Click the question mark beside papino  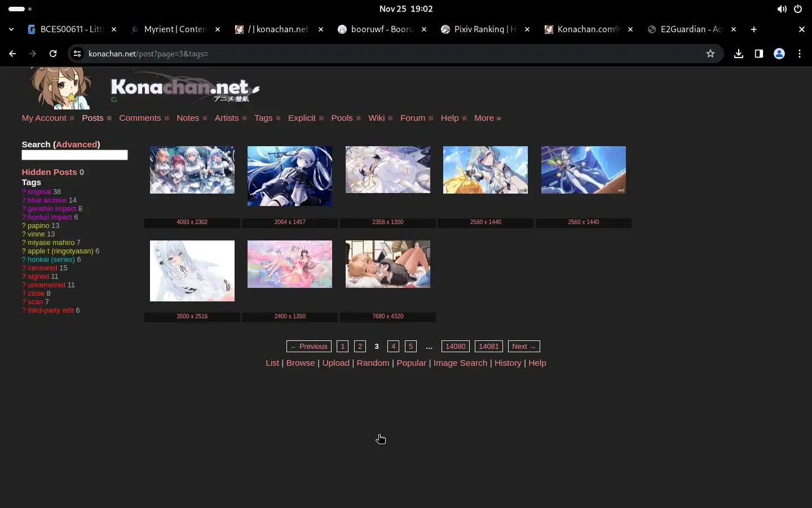pyautogui.click(x=24, y=226)
